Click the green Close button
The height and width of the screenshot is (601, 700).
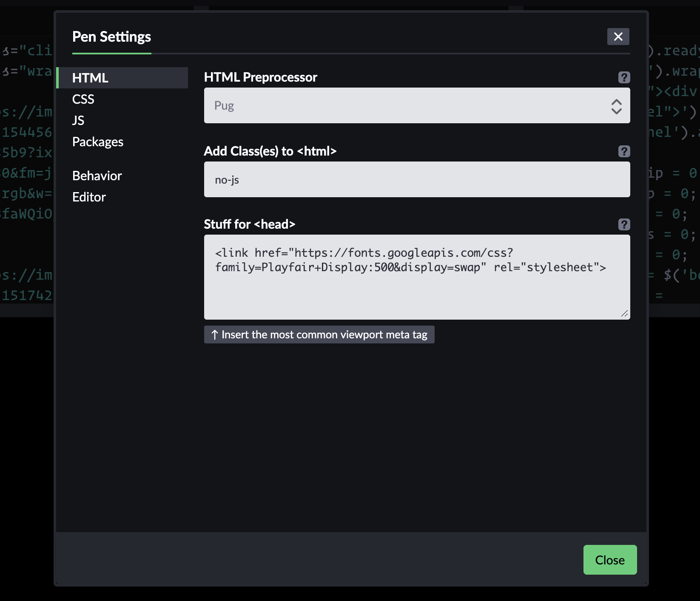point(610,560)
